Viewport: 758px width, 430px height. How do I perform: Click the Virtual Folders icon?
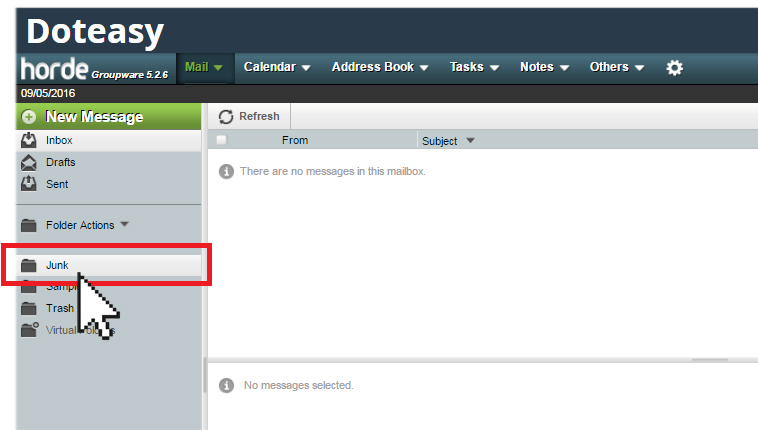pyautogui.click(x=29, y=329)
